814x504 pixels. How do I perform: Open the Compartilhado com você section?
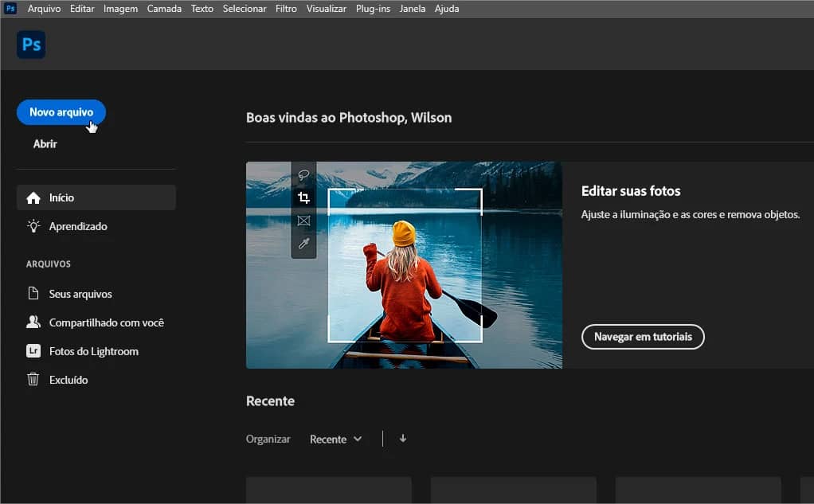click(x=106, y=322)
